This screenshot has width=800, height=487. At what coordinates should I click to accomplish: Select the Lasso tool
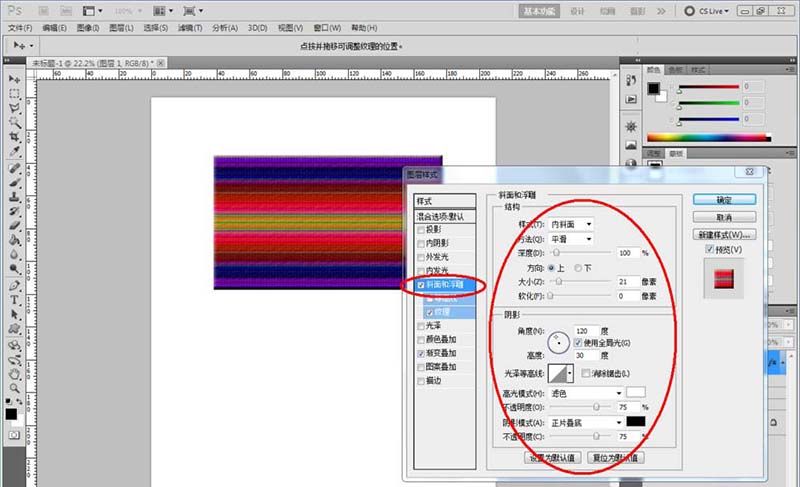pyautogui.click(x=14, y=108)
